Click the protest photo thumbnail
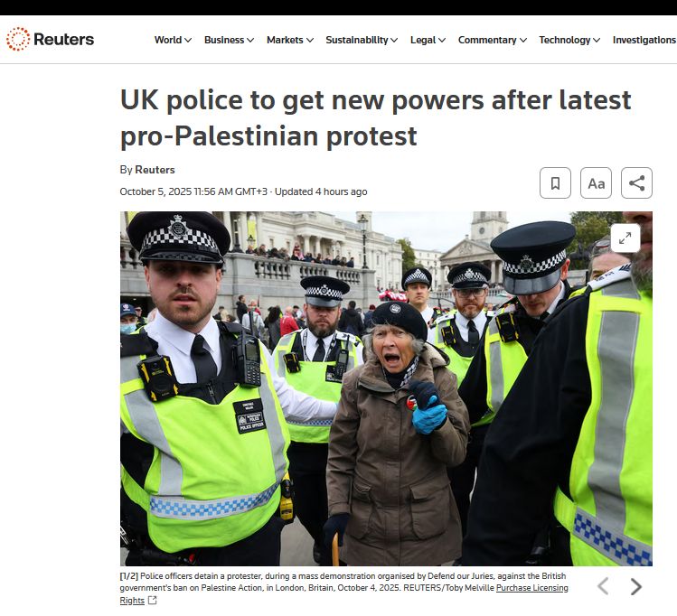The width and height of the screenshot is (677, 616). pyautogui.click(x=386, y=388)
